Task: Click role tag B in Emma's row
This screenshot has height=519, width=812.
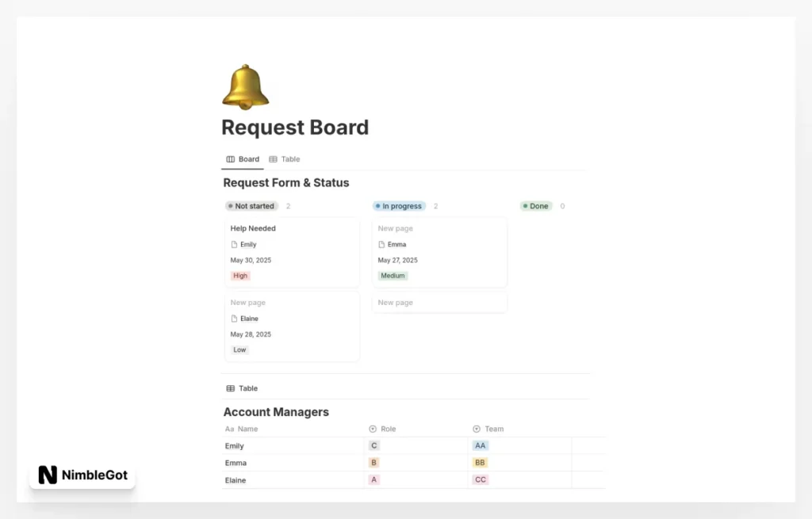Action: tap(374, 463)
